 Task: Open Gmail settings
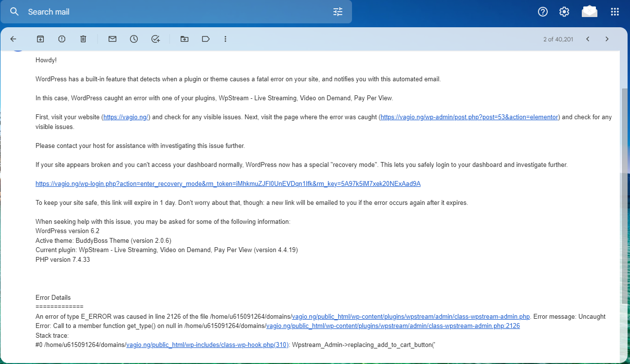coord(564,11)
